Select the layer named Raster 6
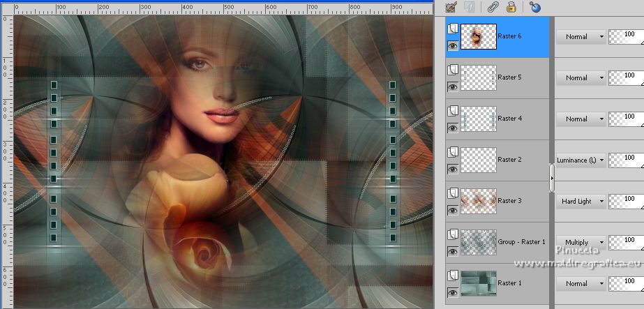 pos(509,36)
